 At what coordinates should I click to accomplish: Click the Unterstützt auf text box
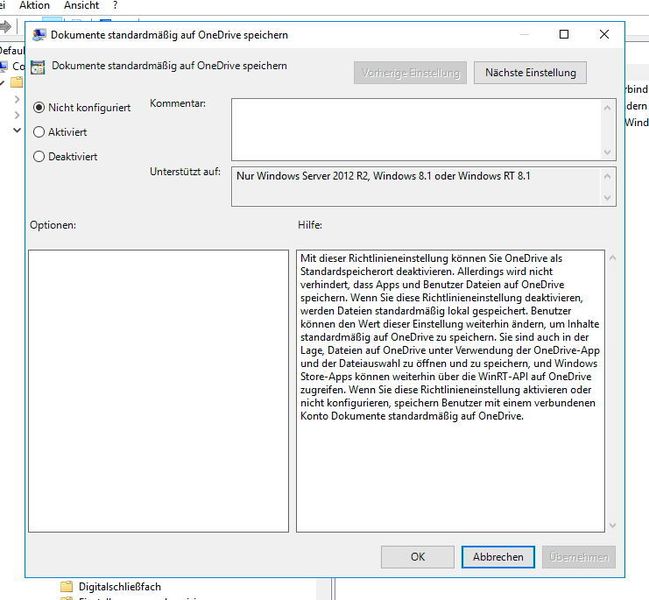[416, 187]
